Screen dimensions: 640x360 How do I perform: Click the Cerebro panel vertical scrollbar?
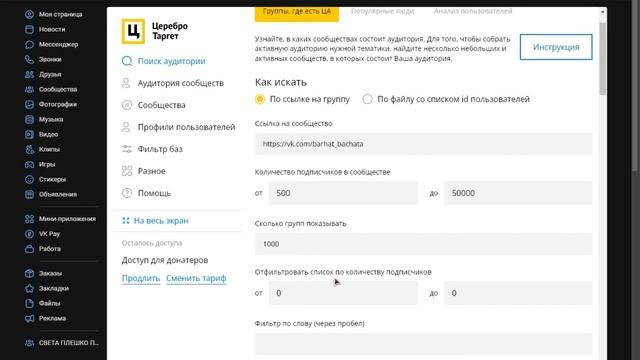coord(602,59)
